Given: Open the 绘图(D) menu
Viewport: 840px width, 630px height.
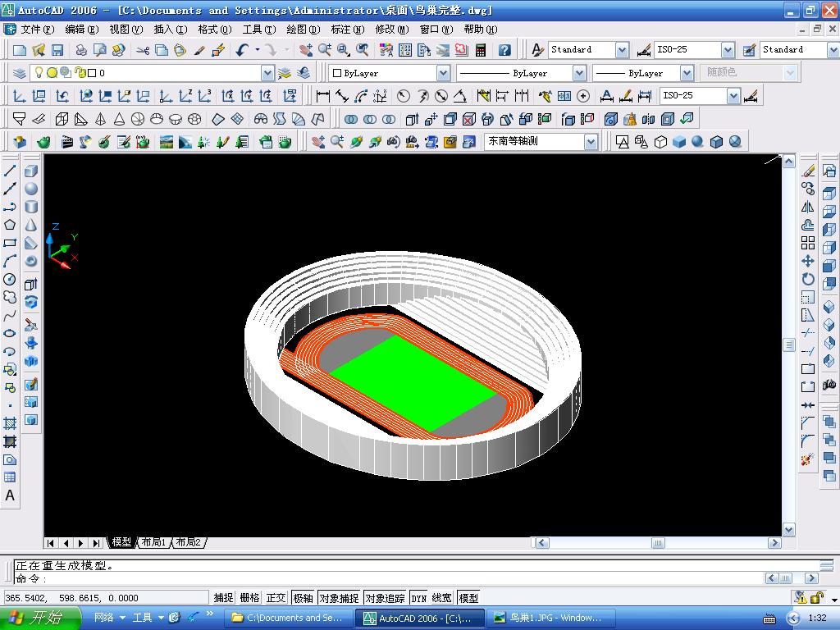Looking at the screenshot, I should click(x=304, y=30).
